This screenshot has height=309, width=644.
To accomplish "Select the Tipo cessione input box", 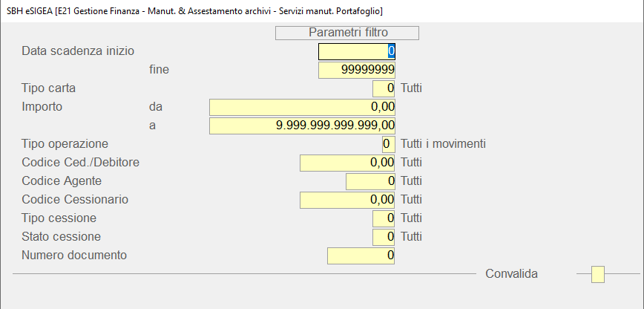I will tap(384, 218).
